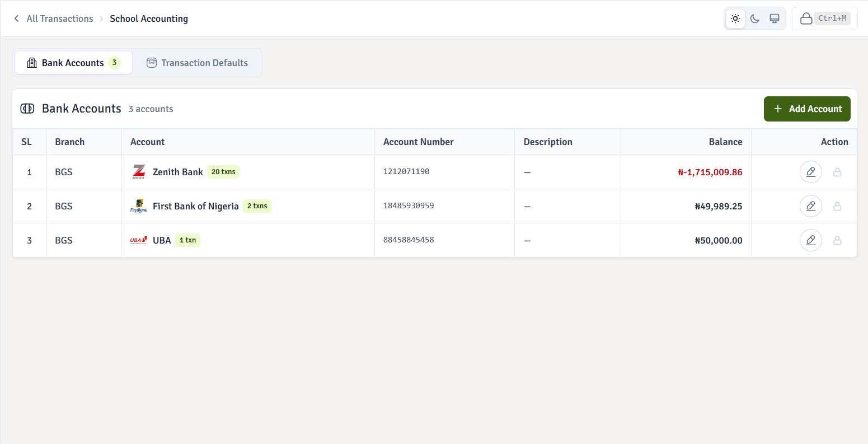The width and height of the screenshot is (868, 444).
Task: Click the 3 accounts count label
Action: coord(151,109)
